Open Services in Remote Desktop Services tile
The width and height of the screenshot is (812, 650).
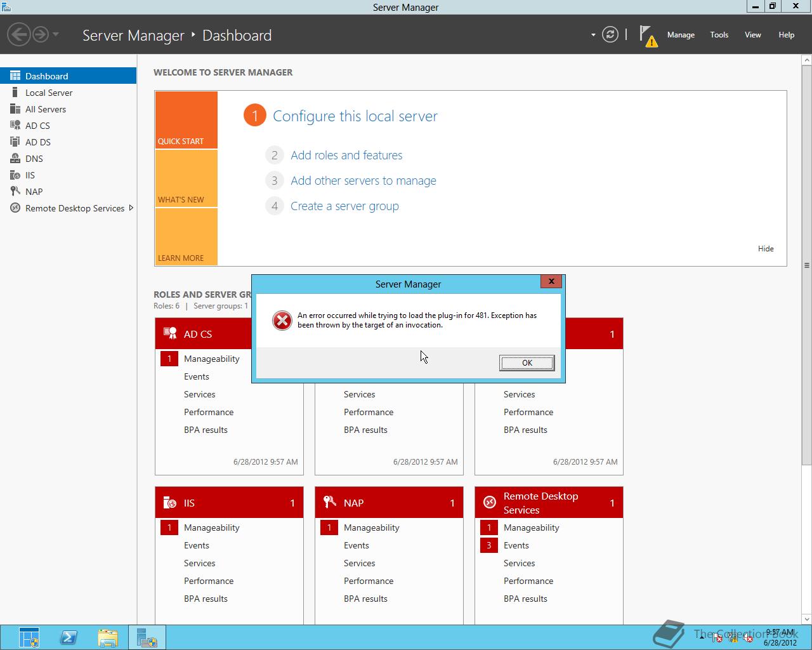coord(520,563)
